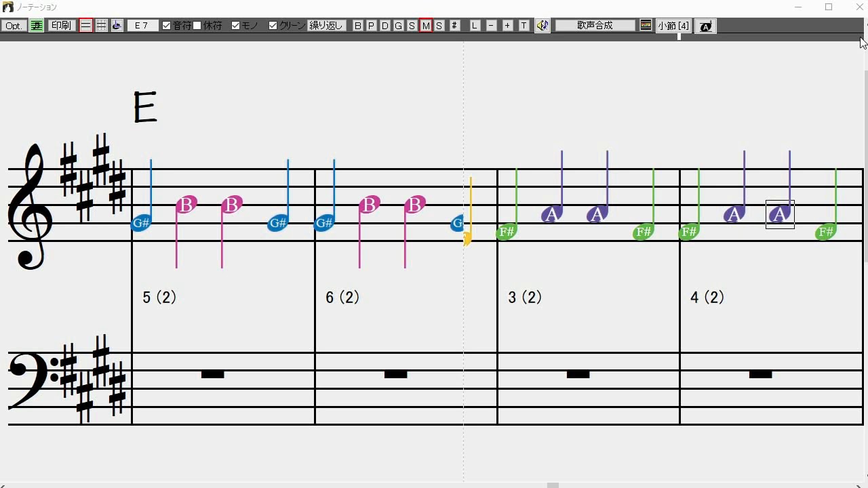Toggle the 音符 note checkbox

[x=177, y=26]
